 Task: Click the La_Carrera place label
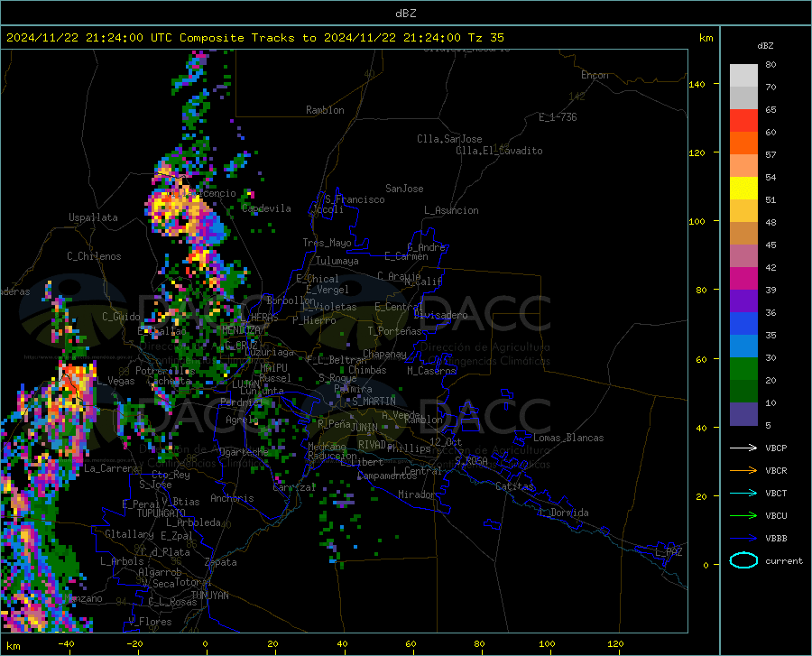[x=111, y=468]
